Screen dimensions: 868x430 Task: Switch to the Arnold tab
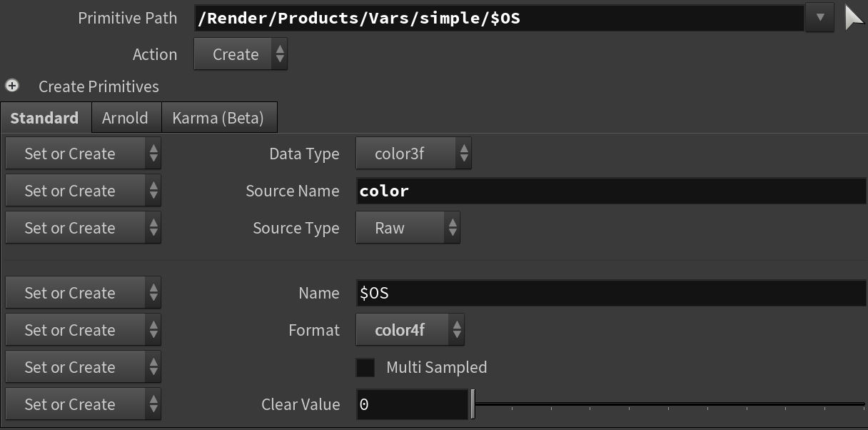[125, 118]
